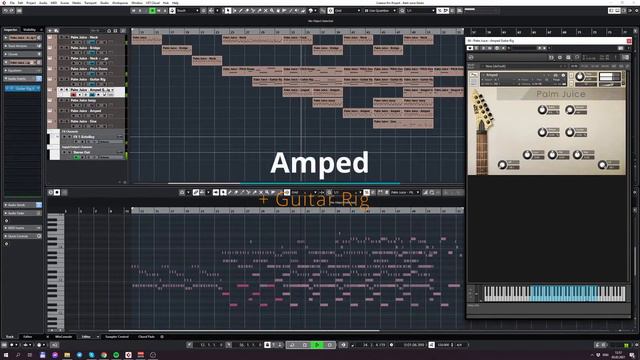Open the MIDI menu
640x360 pixels.
point(53,3)
